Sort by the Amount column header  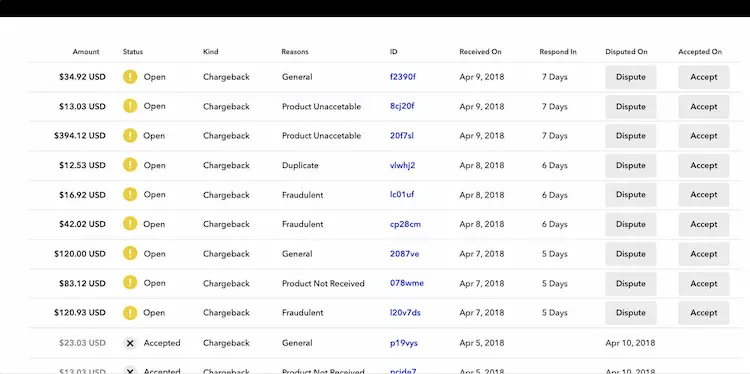coord(86,52)
